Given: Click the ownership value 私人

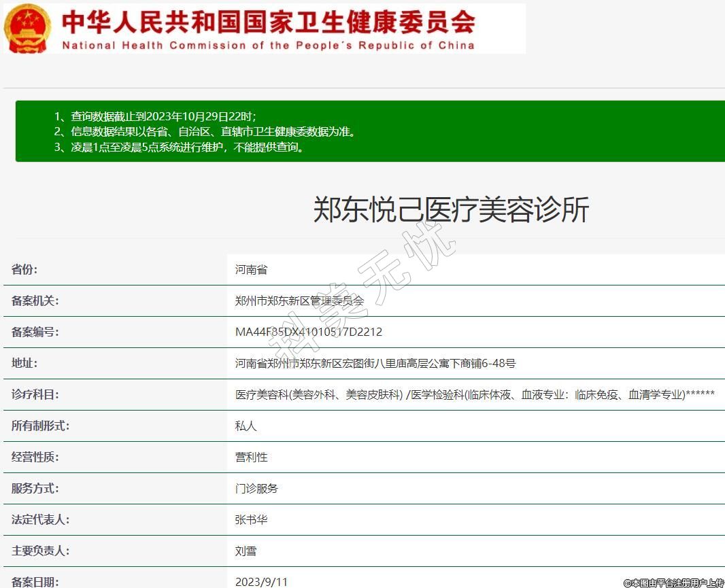Looking at the screenshot, I should 246,426.
